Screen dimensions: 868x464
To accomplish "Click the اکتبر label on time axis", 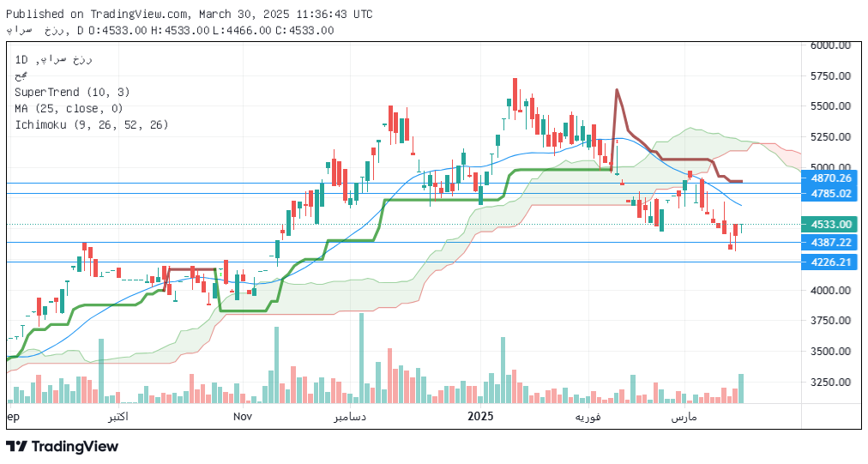I will (118, 417).
